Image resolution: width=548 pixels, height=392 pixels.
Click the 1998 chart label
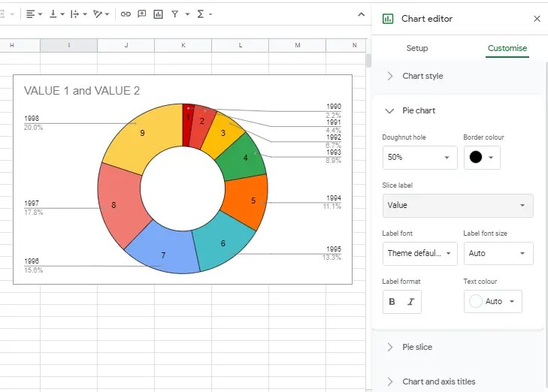tap(32, 119)
